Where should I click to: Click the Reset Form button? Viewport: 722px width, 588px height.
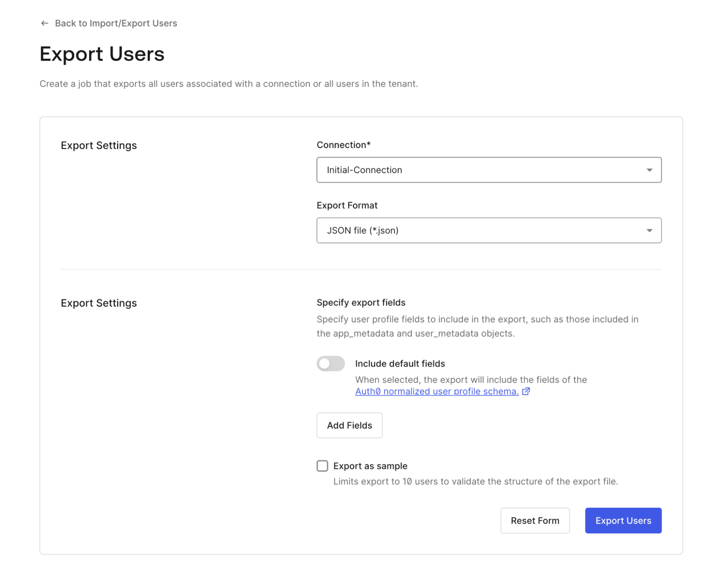point(535,520)
